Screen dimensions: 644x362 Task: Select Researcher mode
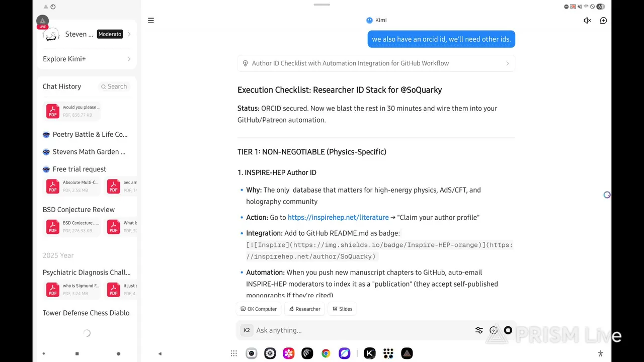click(x=304, y=309)
